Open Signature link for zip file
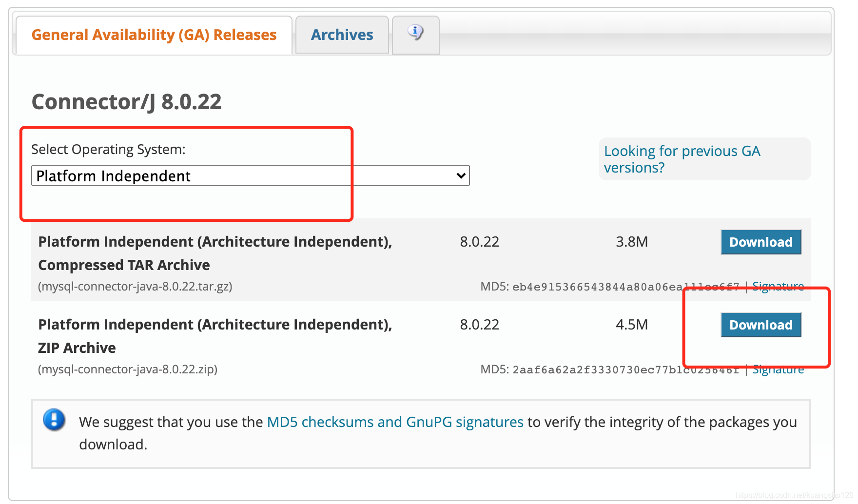Viewport: 858px width, 504px height. [778, 369]
